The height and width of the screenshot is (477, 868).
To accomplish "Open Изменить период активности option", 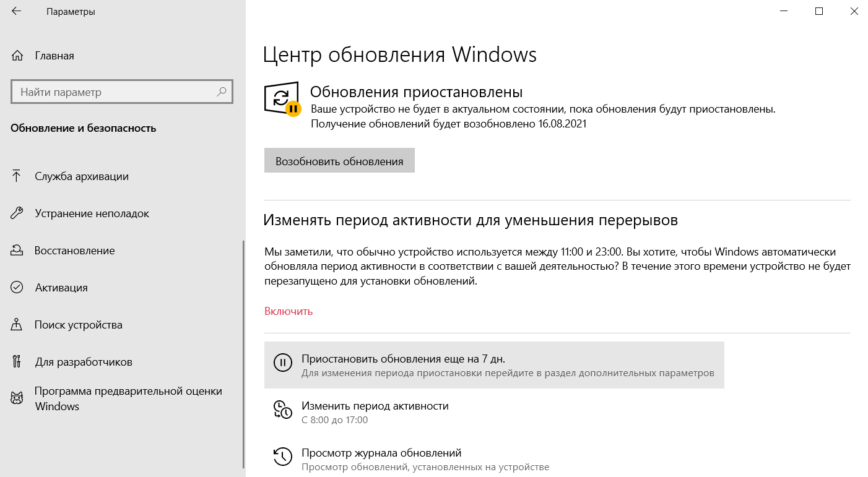I will pyautogui.click(x=494, y=412).
